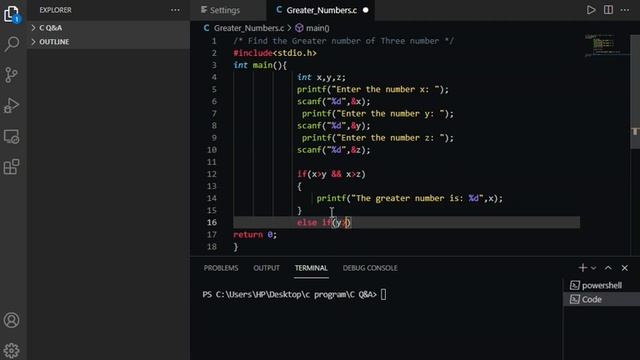The image size is (640, 360).
Task: Click printf 'Enter the number y' line
Action: [378, 113]
